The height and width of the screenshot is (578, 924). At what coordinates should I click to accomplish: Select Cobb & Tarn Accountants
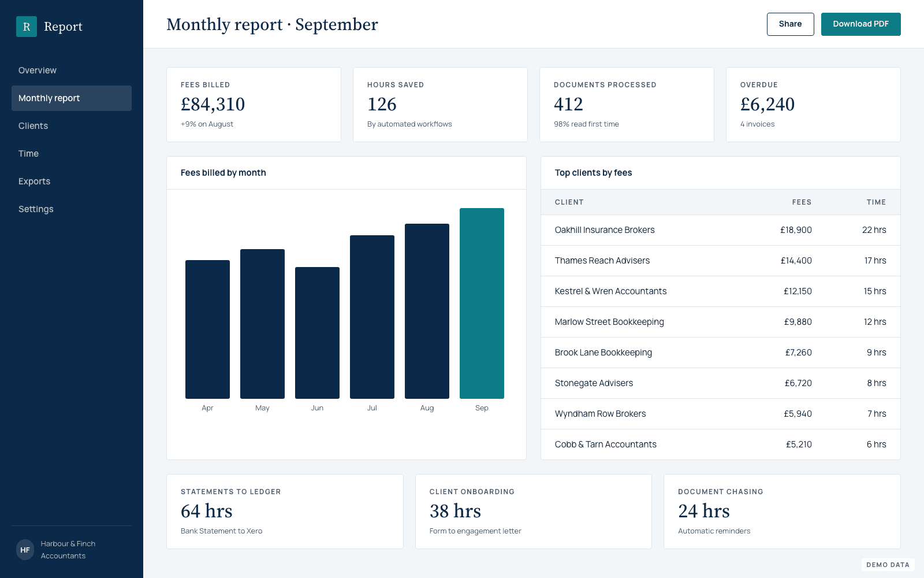click(605, 444)
